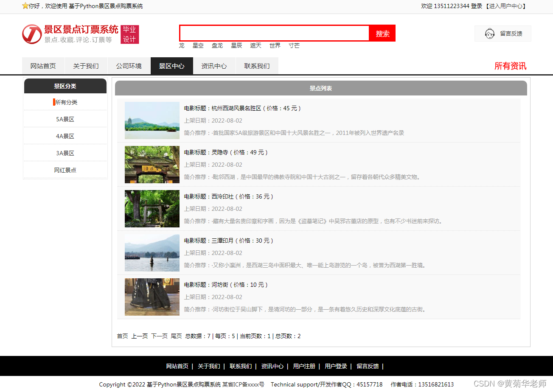This screenshot has height=392, width=553.
Task: Go to 首页 first page in pagination
Action: [122, 336]
